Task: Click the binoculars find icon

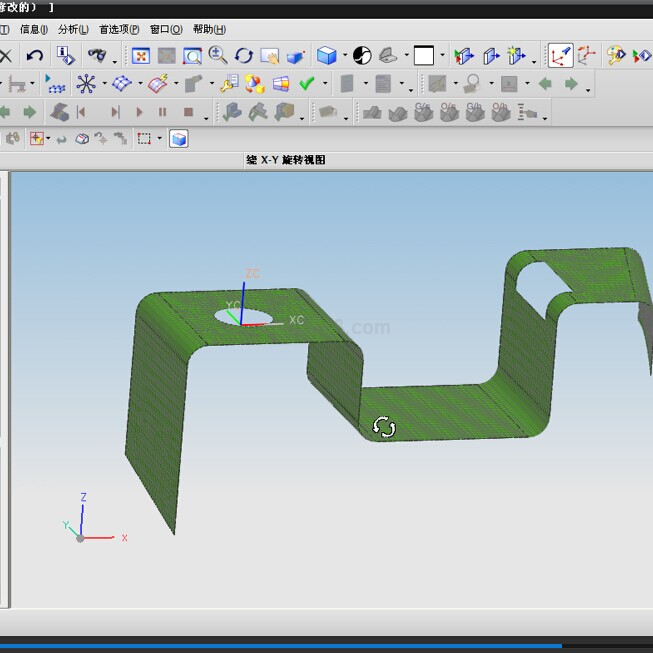Action: (97, 56)
